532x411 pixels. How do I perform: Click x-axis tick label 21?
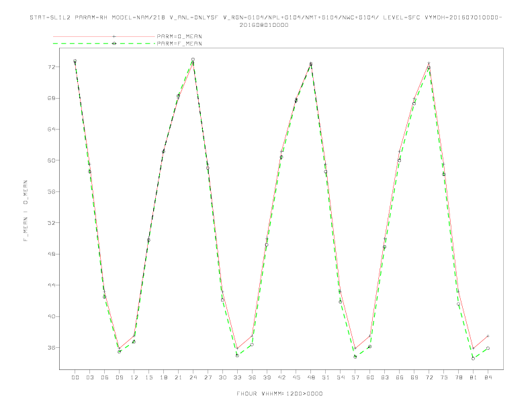coord(179,377)
